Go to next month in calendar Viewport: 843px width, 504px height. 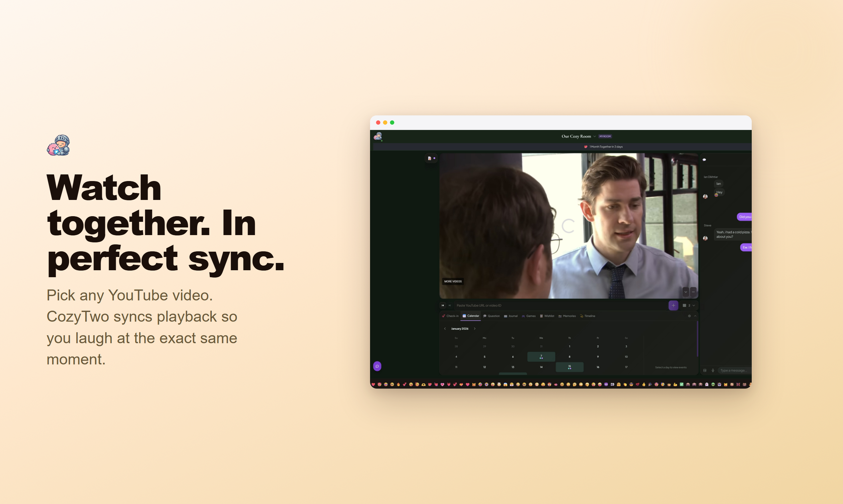[x=475, y=329]
